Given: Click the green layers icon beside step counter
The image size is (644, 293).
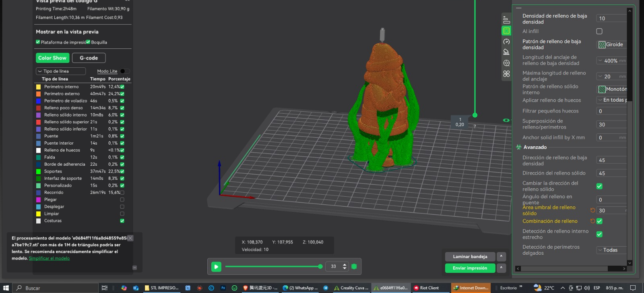Looking at the screenshot, I should point(354,266).
